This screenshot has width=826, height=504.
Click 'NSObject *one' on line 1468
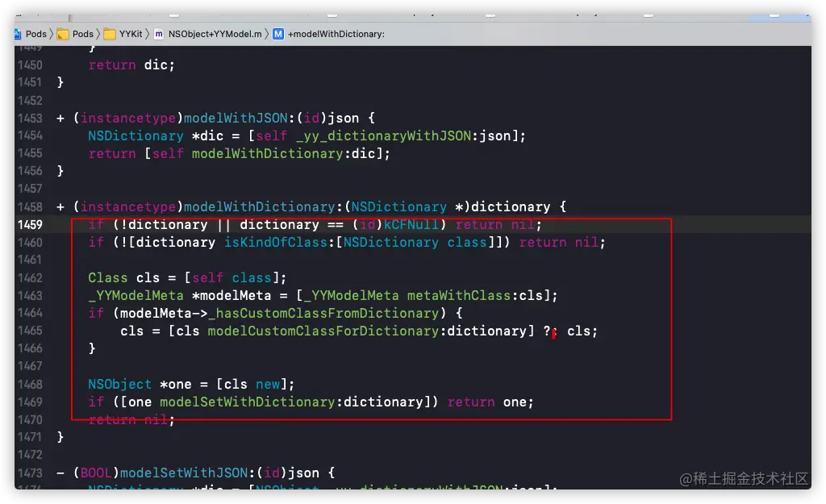pos(140,385)
